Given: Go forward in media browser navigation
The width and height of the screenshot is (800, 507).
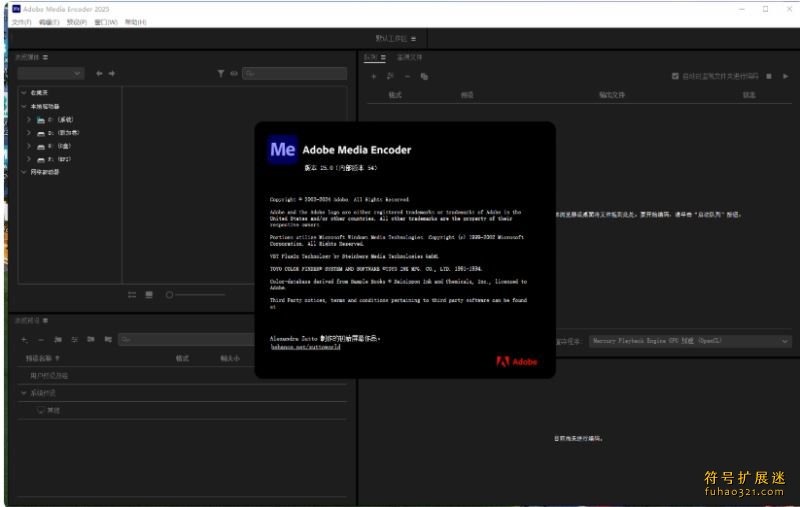Looking at the screenshot, I should click(112, 73).
